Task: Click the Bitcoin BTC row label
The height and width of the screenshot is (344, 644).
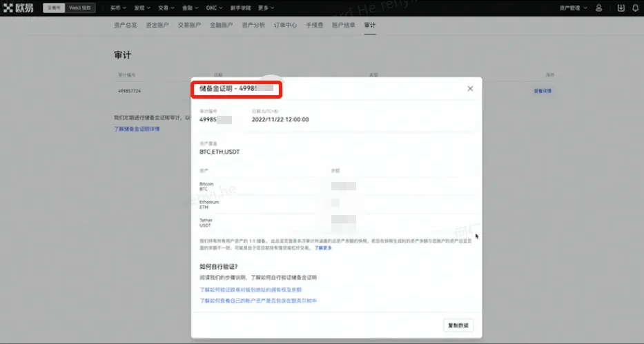Action: click(206, 187)
